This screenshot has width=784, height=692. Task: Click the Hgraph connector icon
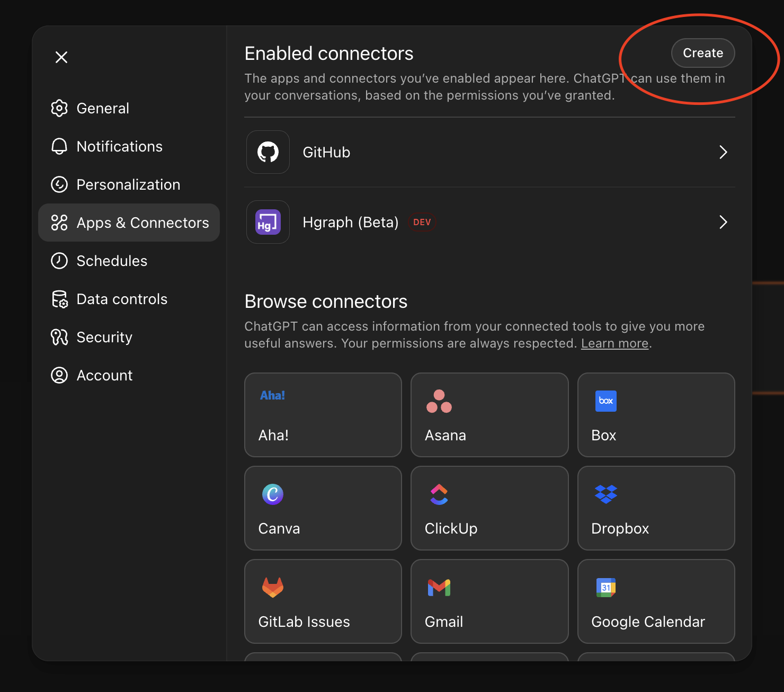pos(268,223)
